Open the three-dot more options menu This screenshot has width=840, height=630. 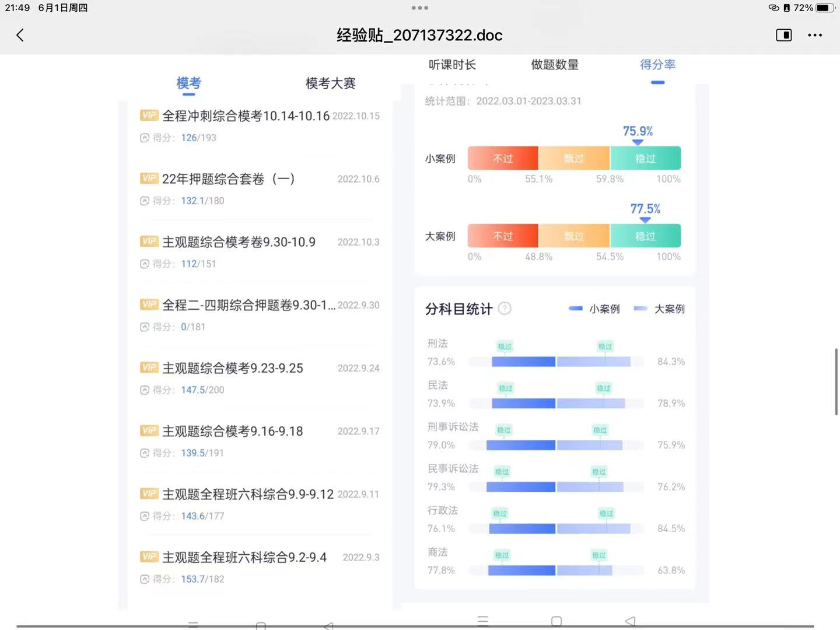pyautogui.click(x=815, y=35)
